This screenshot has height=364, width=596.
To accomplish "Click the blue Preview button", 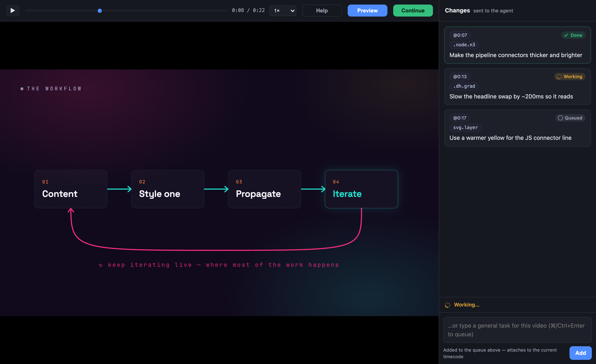I will [367, 11].
